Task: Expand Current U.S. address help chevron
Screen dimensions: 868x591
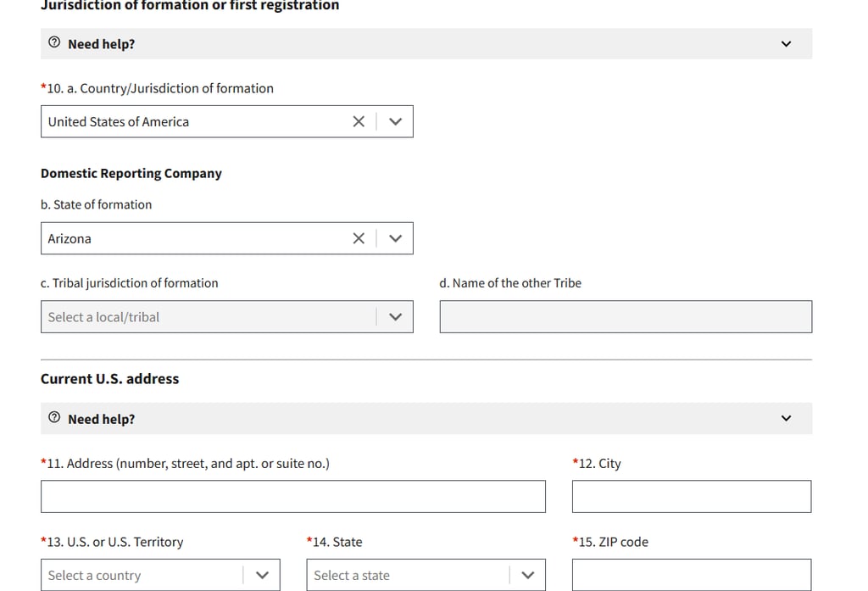Action: [x=786, y=418]
